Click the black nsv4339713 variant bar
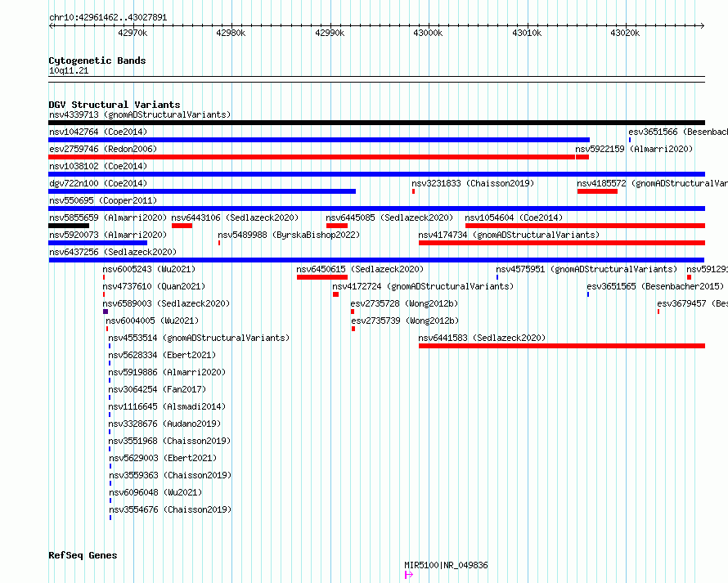The height and width of the screenshot is (583, 728). (376, 123)
